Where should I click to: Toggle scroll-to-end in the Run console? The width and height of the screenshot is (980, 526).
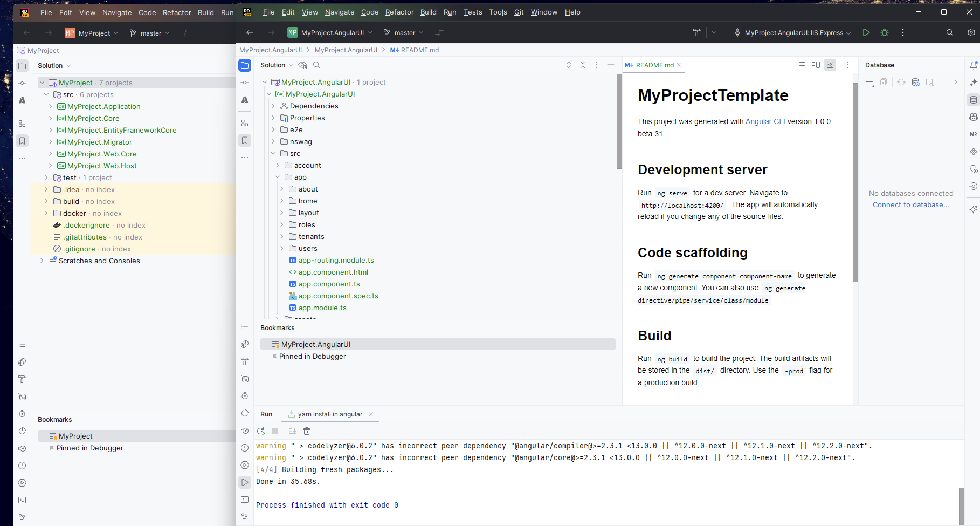pyautogui.click(x=292, y=431)
